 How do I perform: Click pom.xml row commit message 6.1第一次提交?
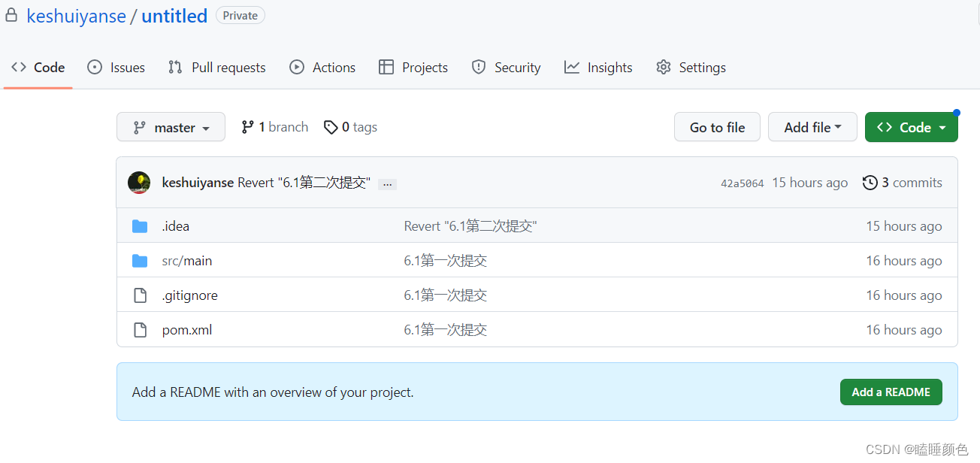click(446, 330)
